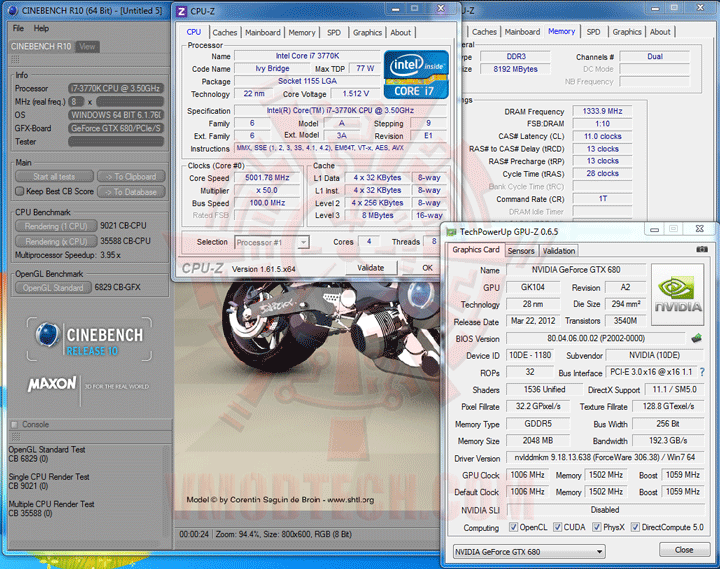
Task: Open the Processor #1 selection dropdown
Action: click(x=272, y=242)
